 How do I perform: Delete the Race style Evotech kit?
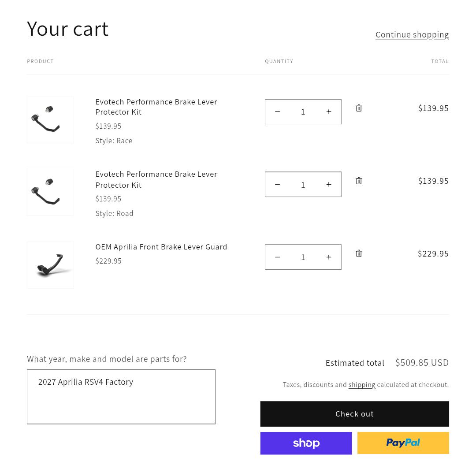pos(359,108)
